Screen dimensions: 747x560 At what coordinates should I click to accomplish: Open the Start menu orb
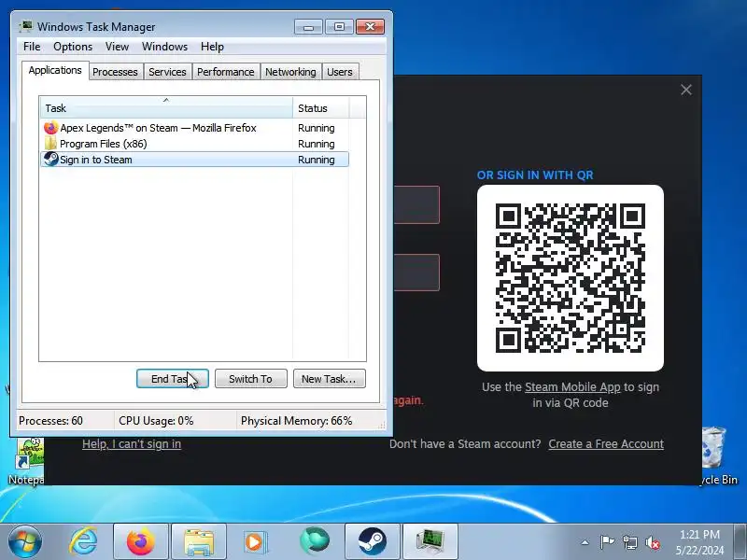(25, 541)
